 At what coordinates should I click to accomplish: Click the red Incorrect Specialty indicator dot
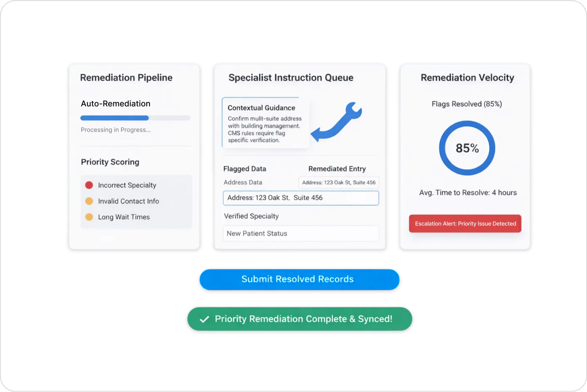[89, 185]
